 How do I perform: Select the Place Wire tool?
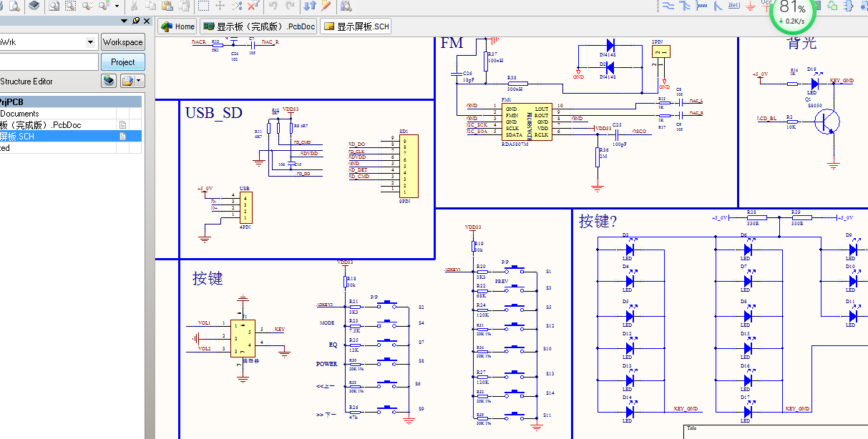668,6
